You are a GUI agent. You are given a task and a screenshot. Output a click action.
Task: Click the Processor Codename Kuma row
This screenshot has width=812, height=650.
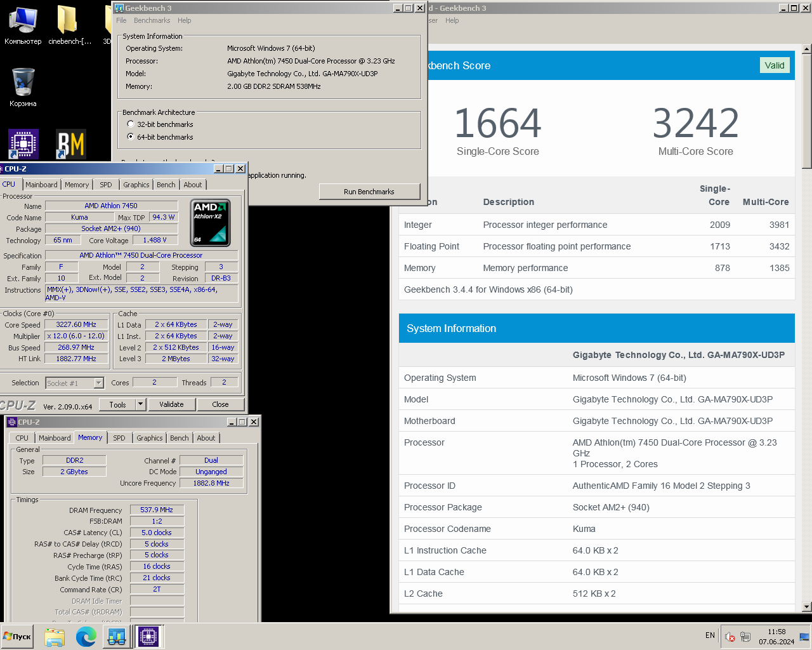click(x=596, y=529)
